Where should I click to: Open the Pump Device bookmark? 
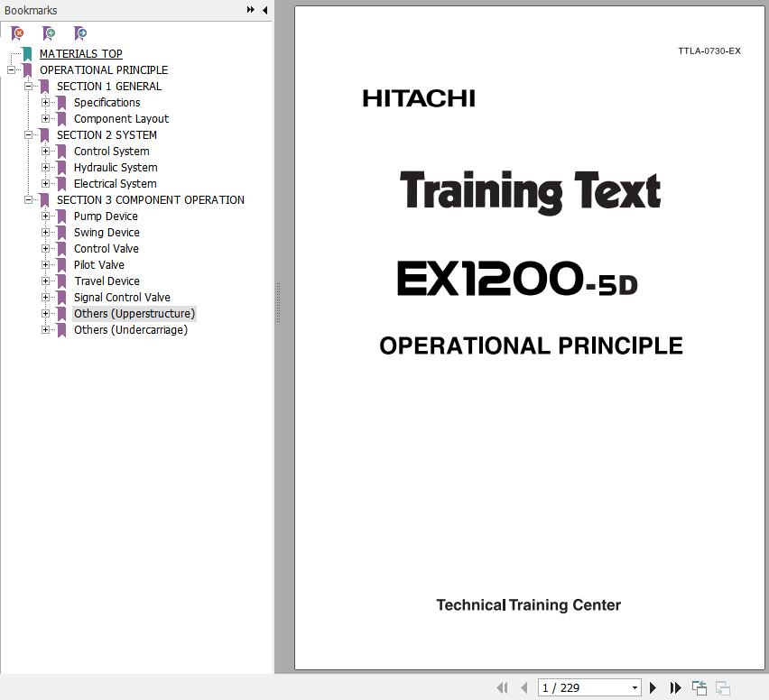coord(106,216)
